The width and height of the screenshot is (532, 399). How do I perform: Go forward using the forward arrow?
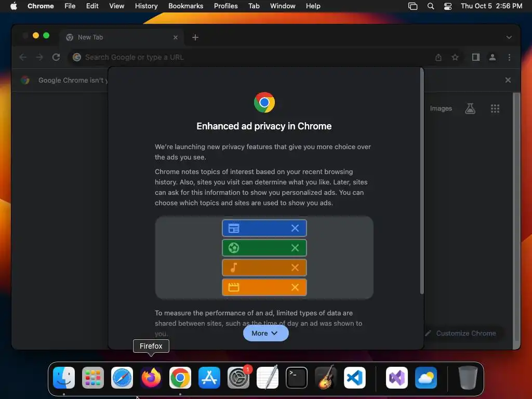pyautogui.click(x=39, y=57)
